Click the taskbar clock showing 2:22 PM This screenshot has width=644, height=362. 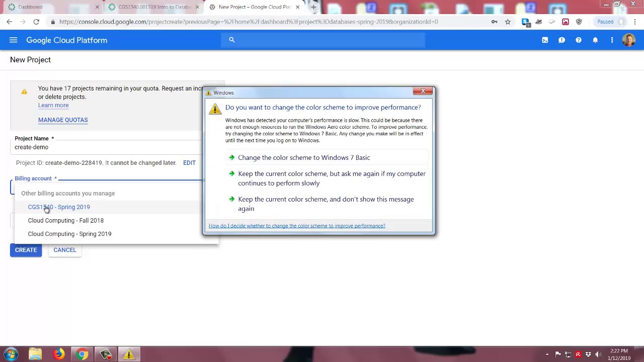tap(619, 354)
